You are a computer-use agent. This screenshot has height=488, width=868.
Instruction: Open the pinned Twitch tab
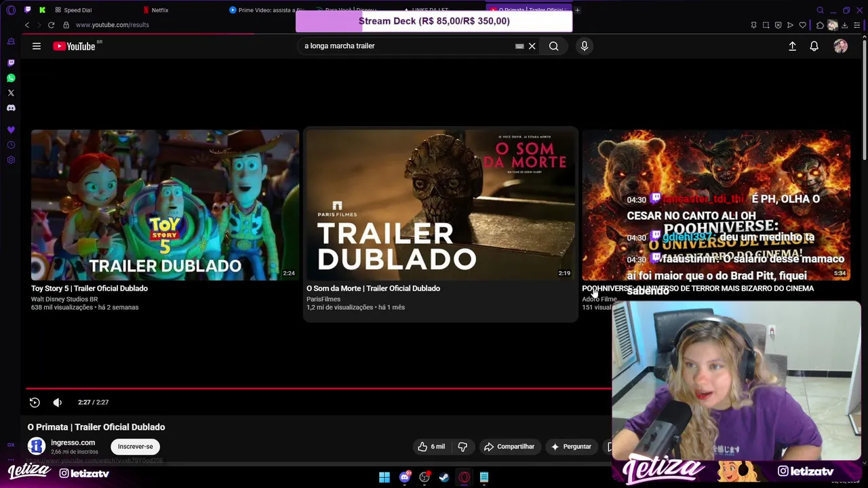(27, 10)
